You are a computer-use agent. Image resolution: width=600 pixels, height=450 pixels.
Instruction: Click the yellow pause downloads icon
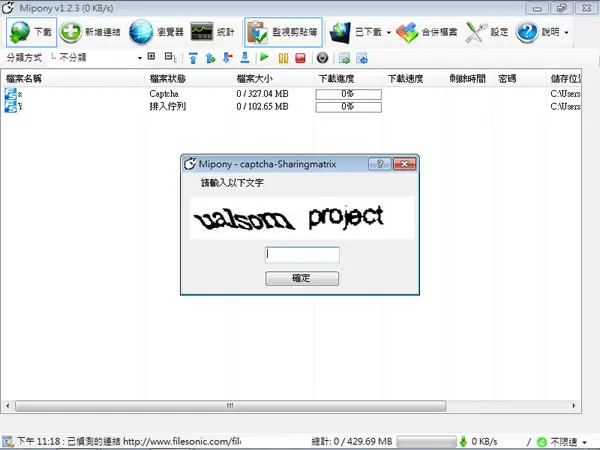[x=283, y=58]
